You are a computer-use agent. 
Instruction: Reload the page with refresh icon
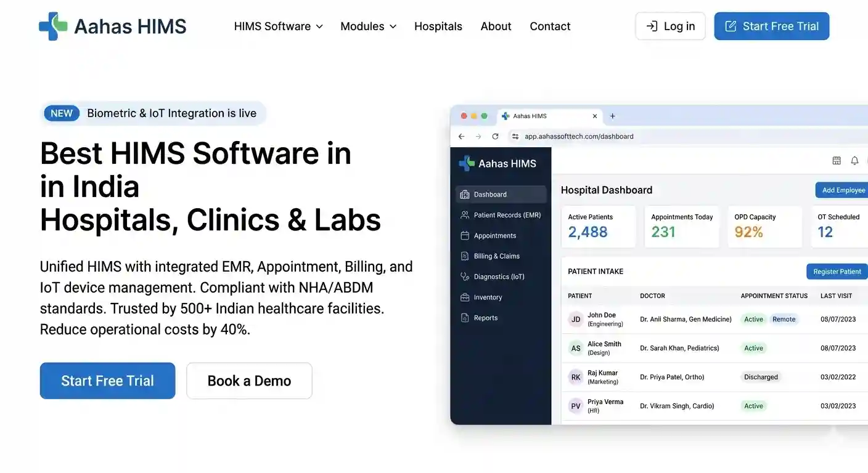(x=495, y=136)
